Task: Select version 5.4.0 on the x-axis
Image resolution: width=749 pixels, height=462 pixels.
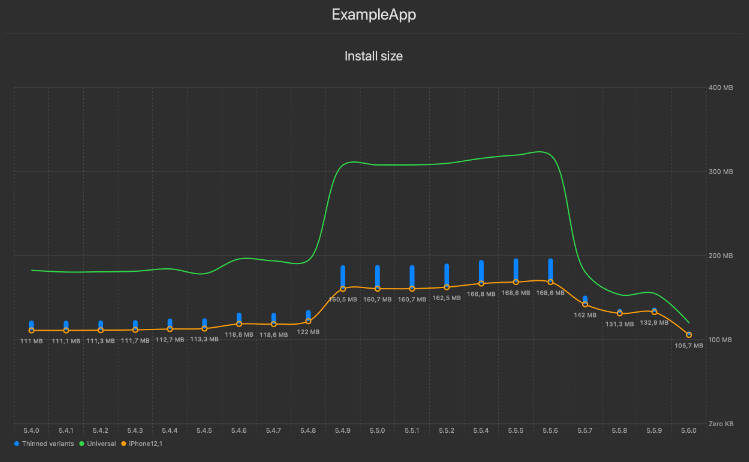Action: (32, 430)
